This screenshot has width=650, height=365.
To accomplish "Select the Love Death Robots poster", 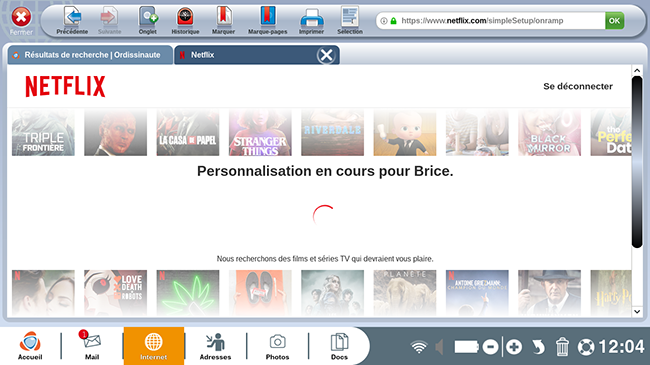I will point(115,293).
